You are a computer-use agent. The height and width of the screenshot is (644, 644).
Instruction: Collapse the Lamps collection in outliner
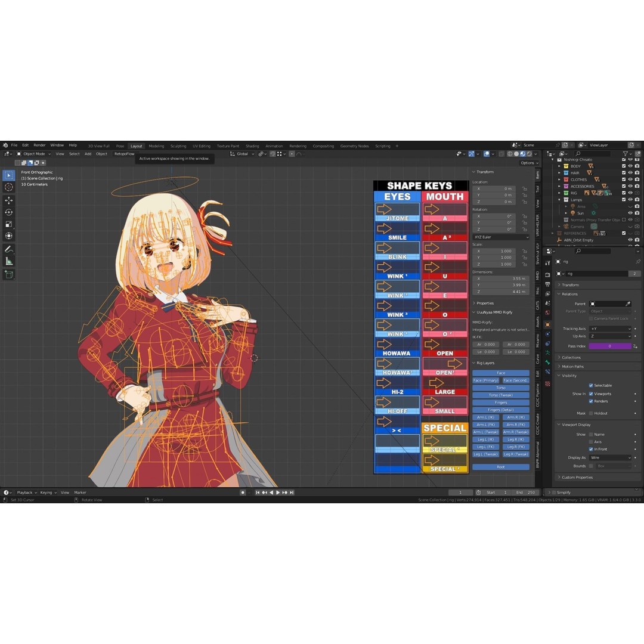click(559, 200)
